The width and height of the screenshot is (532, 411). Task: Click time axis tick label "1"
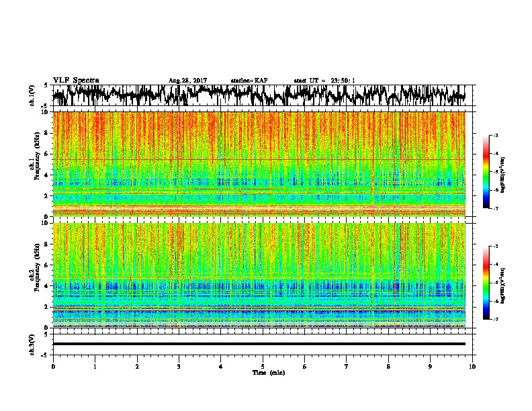[95, 367]
